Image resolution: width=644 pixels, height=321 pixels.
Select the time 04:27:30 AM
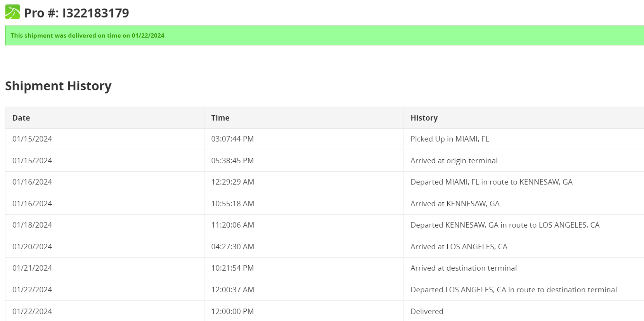click(x=233, y=247)
